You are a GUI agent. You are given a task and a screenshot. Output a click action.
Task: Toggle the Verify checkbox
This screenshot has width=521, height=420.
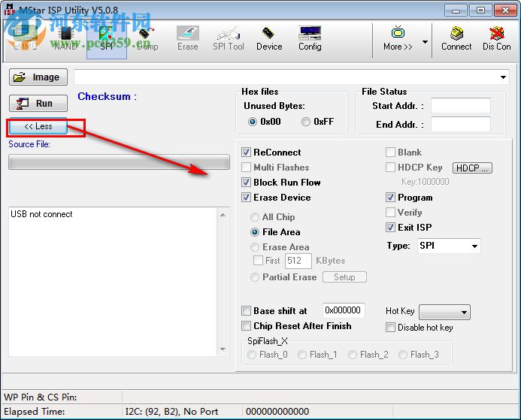(x=390, y=213)
